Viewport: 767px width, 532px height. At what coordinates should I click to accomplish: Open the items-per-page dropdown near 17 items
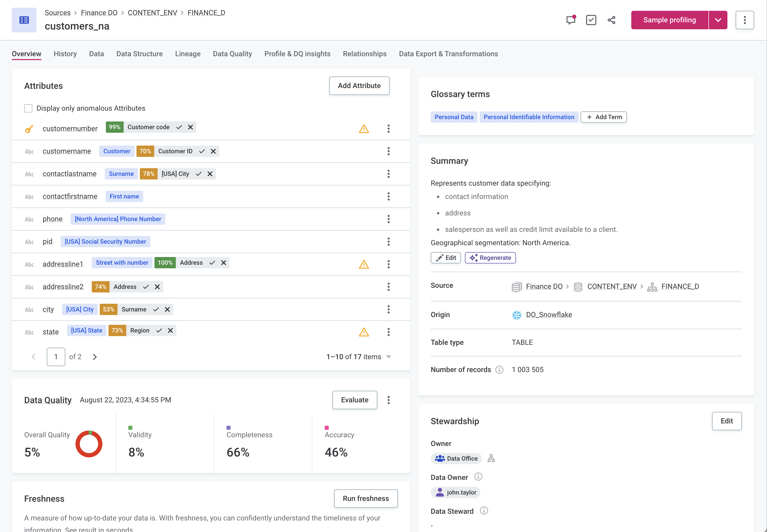tap(388, 357)
